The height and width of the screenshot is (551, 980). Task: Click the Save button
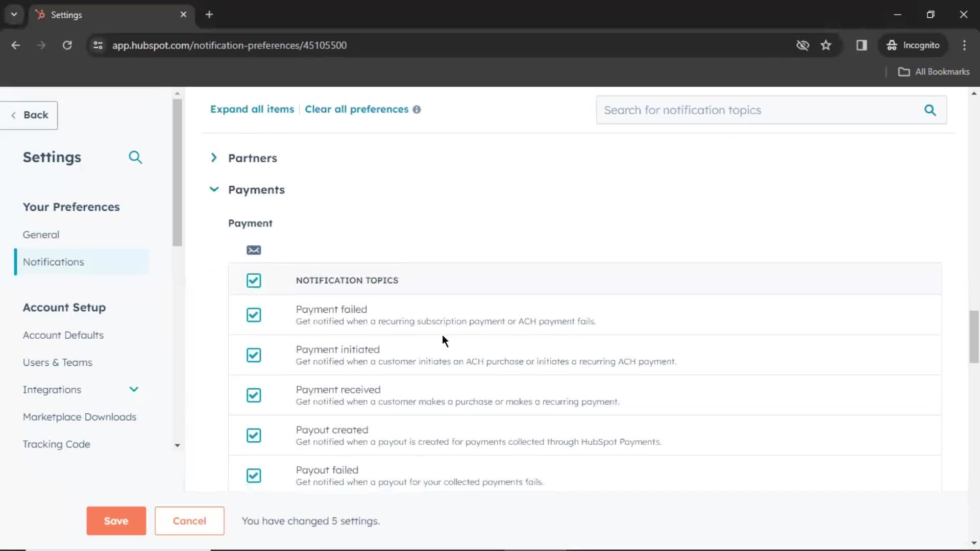pos(116,520)
